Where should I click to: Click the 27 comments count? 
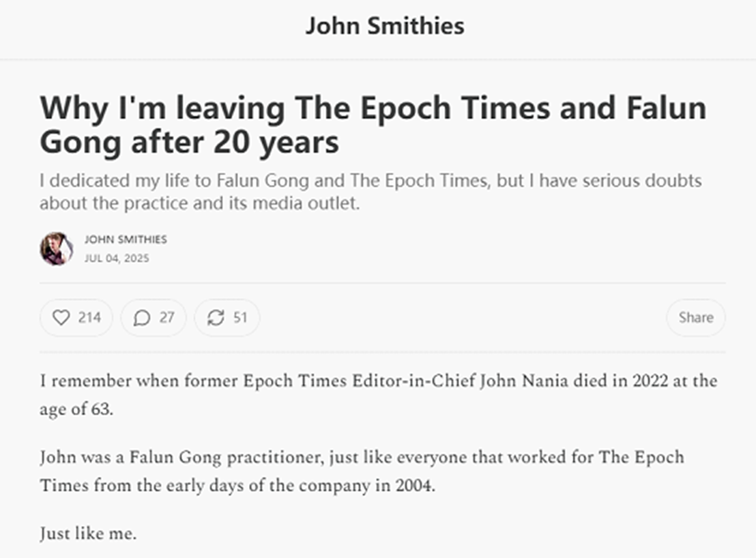point(166,317)
